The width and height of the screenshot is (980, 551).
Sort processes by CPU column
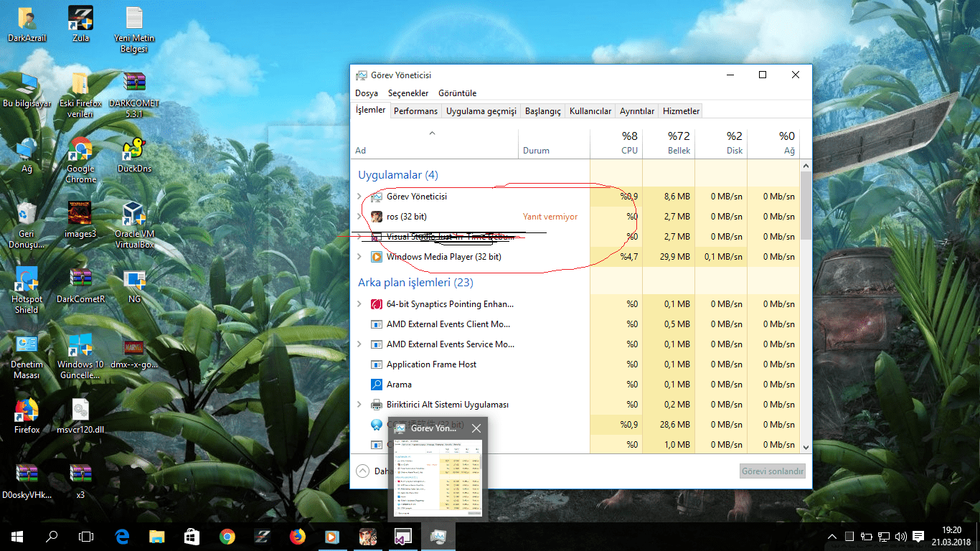click(616, 143)
